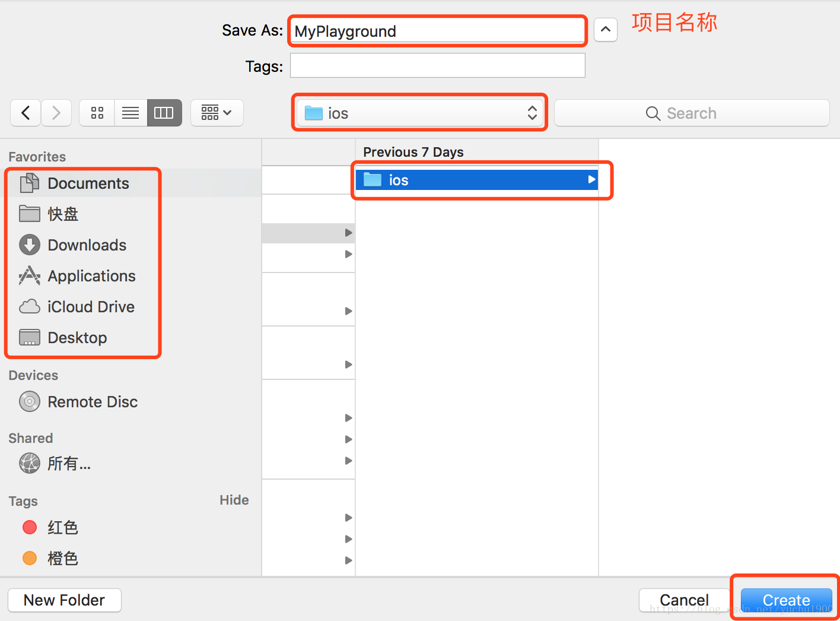Click the Create button
840x621 pixels.
click(x=787, y=600)
